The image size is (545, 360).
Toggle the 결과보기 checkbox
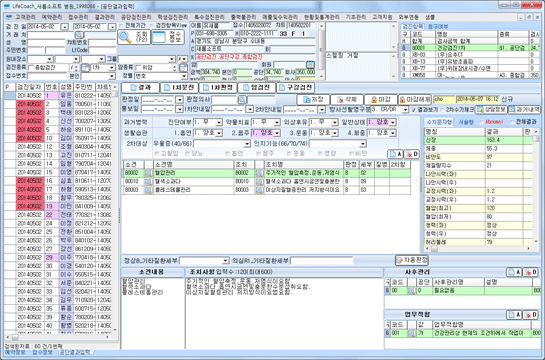(414, 110)
